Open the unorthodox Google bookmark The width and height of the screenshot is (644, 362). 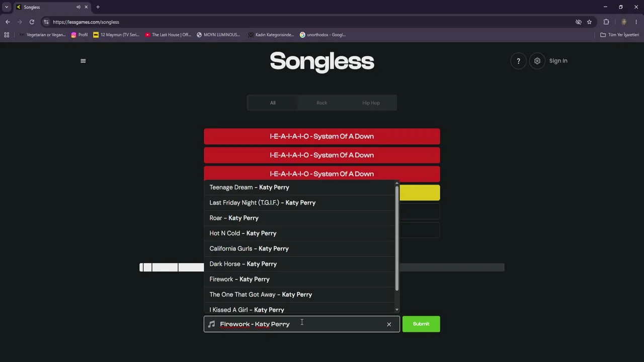pyautogui.click(x=323, y=35)
